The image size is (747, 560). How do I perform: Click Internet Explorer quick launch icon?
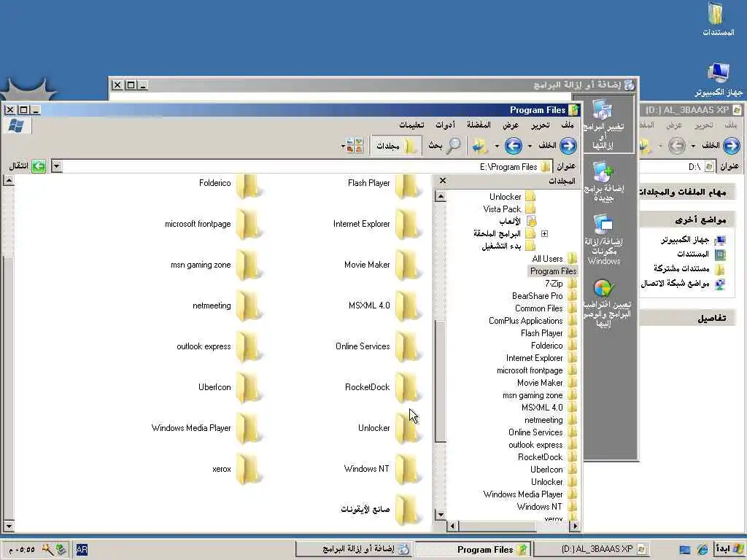click(703, 550)
